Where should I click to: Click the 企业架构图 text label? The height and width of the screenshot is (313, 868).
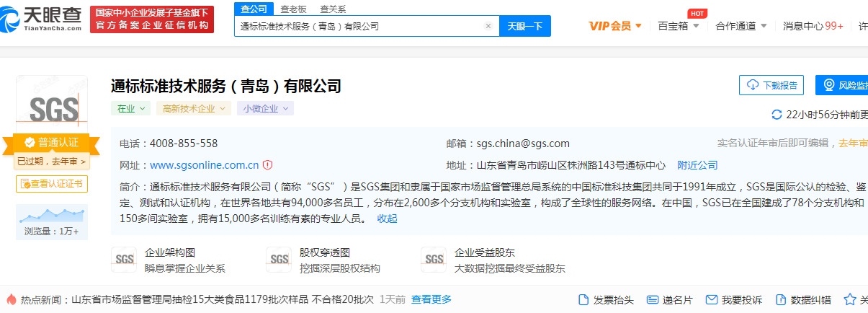click(x=170, y=252)
